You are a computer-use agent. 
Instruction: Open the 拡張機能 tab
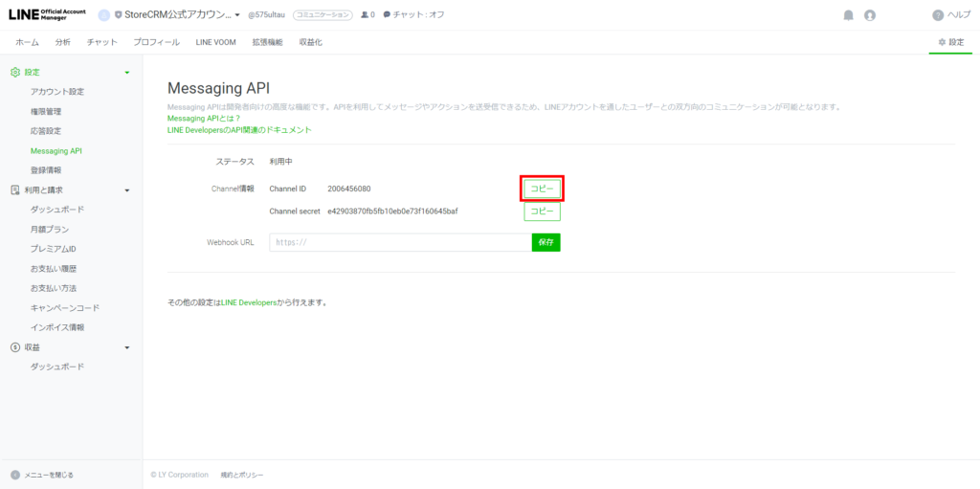pos(268,42)
